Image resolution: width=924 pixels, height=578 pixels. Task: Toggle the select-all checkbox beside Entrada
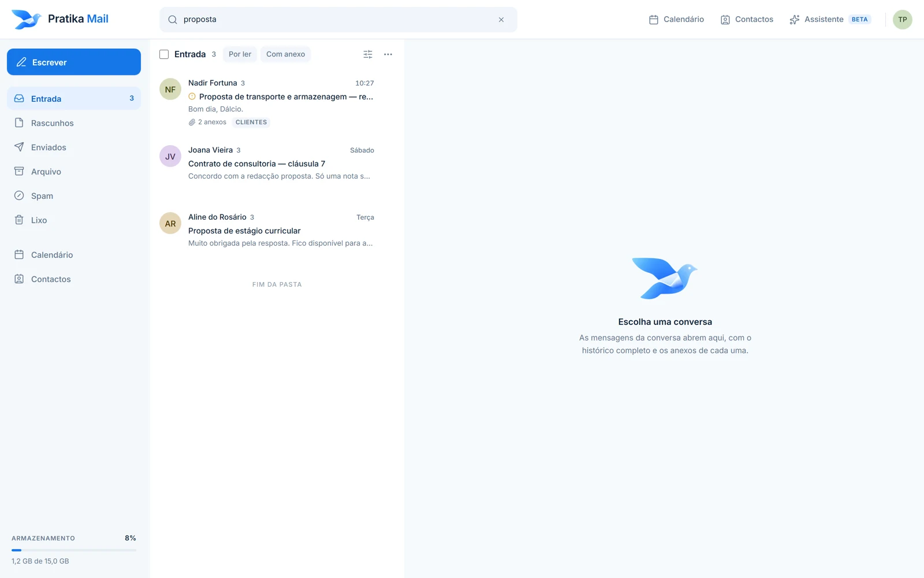164,54
